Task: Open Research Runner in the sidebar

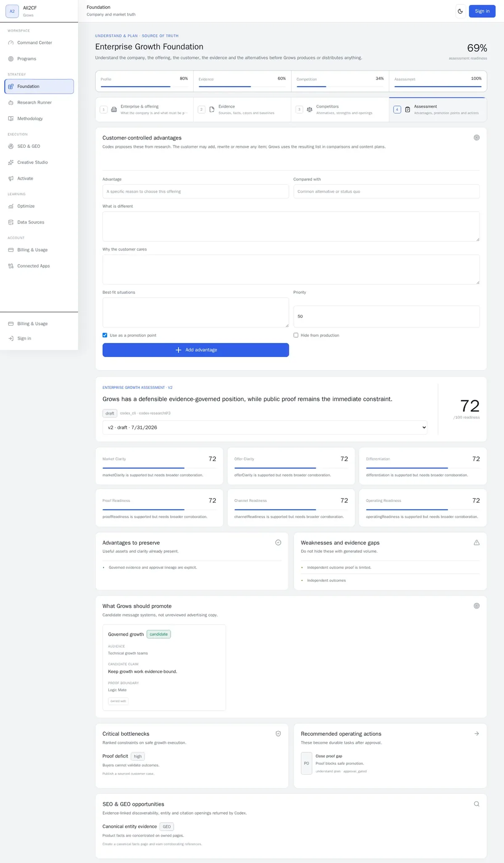Action: [x=39, y=102]
